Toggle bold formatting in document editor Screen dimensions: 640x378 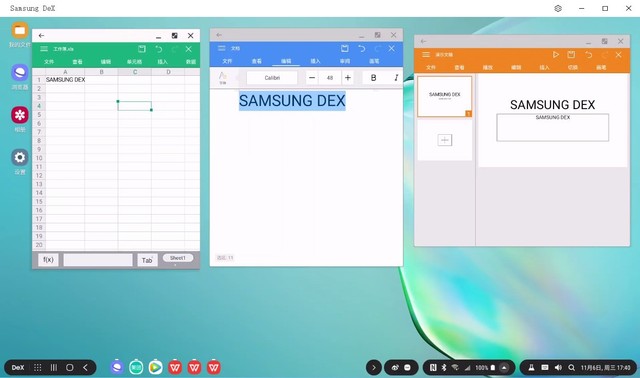click(x=373, y=78)
